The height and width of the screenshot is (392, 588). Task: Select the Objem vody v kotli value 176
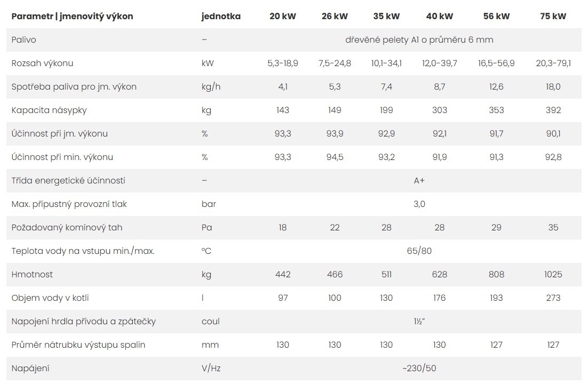pyautogui.click(x=440, y=298)
